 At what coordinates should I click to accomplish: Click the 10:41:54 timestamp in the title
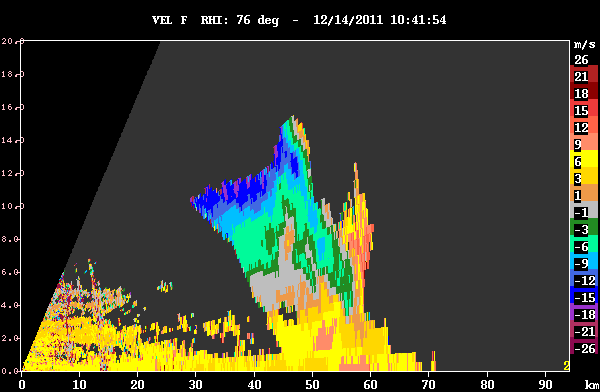click(418, 20)
